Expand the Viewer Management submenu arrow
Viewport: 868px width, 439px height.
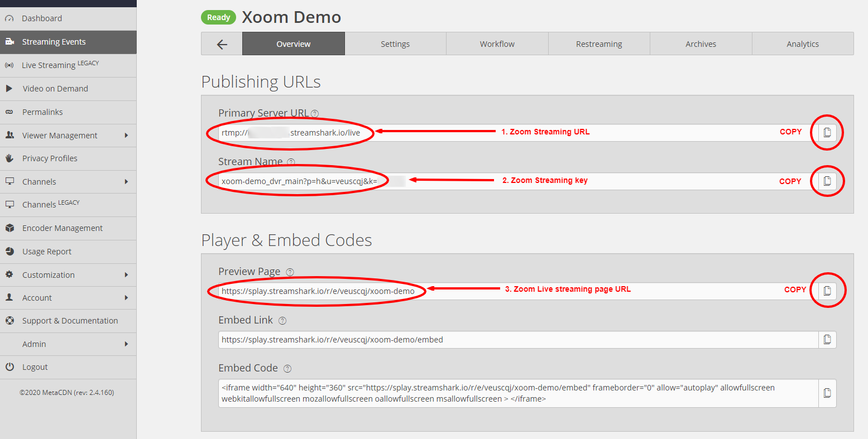(x=126, y=136)
